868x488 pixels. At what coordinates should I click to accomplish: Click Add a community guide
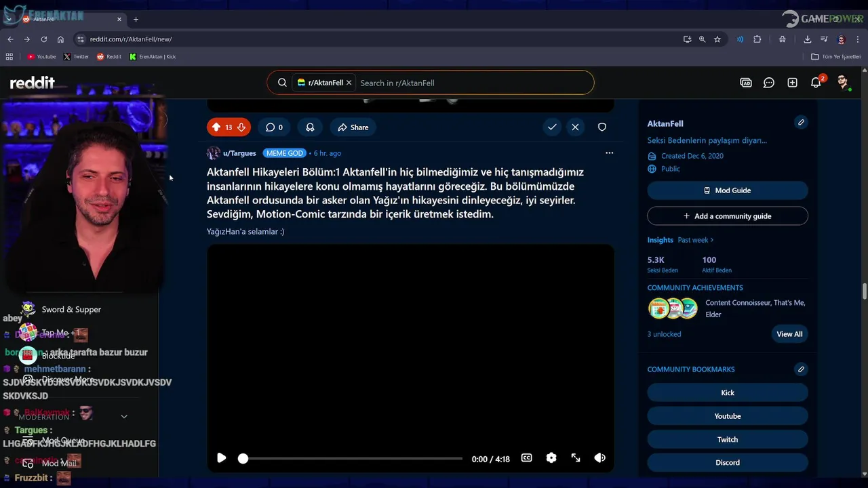(728, 216)
